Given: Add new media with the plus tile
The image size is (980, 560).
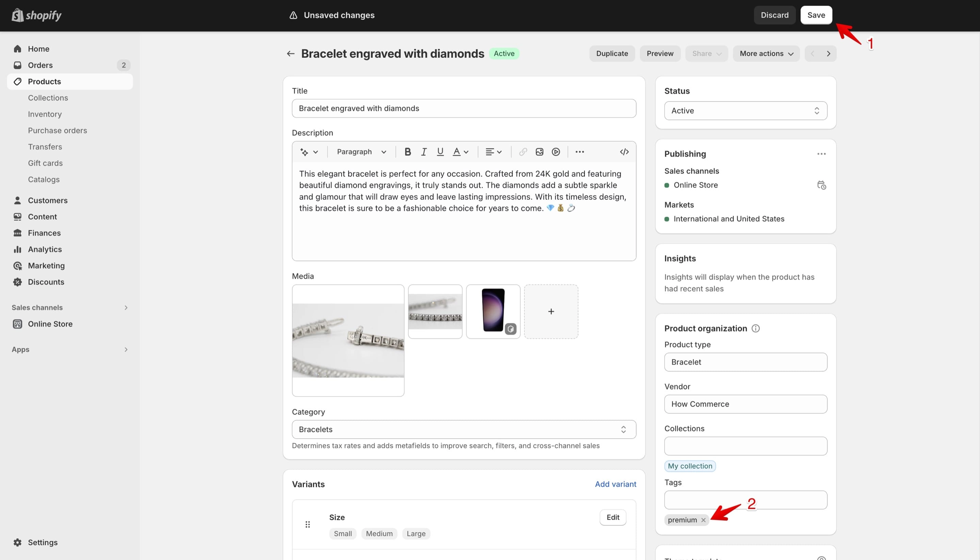Looking at the screenshot, I should 551,311.
